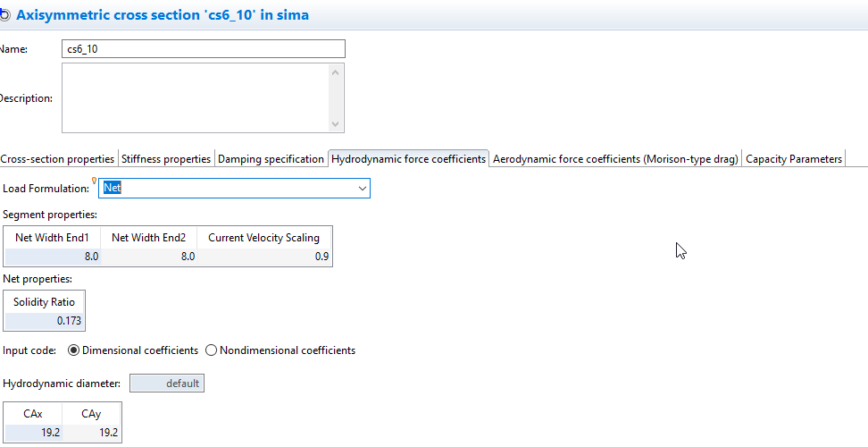Edit the Net Width End1 value cell
This screenshot has width=868, height=447.
click(x=53, y=257)
